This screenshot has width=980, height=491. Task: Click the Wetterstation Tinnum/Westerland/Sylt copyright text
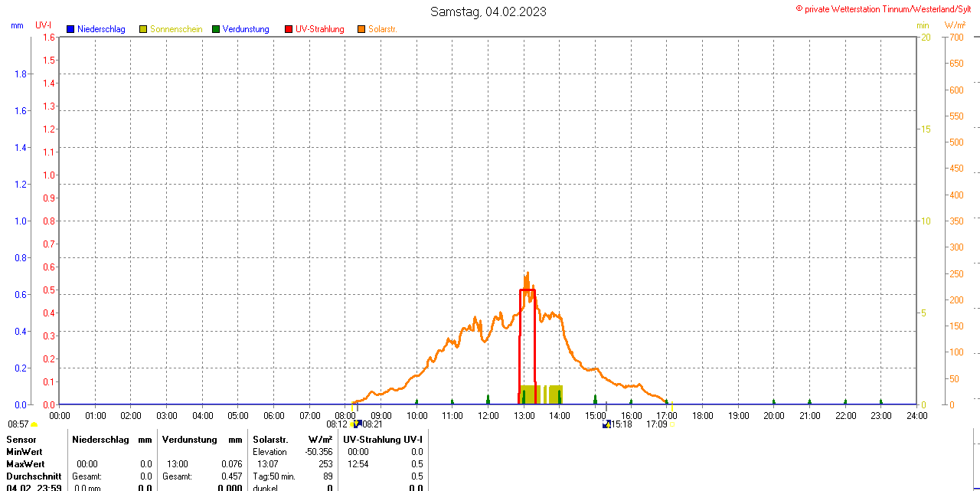pyautogui.click(x=887, y=8)
